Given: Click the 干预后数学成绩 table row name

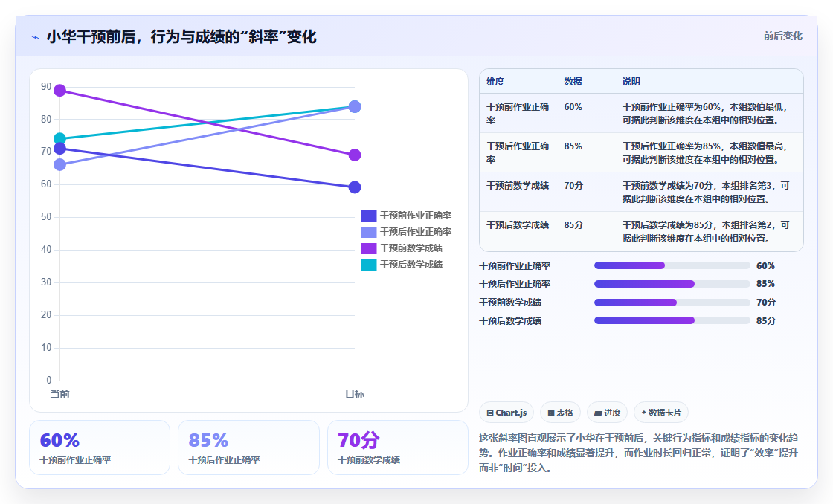Looking at the screenshot, I should point(518,225).
